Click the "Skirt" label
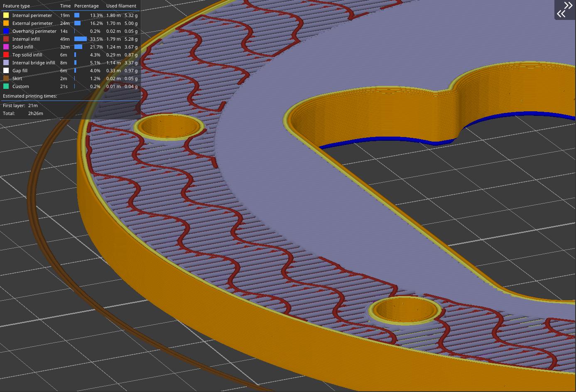576x392 pixels. pyautogui.click(x=17, y=78)
